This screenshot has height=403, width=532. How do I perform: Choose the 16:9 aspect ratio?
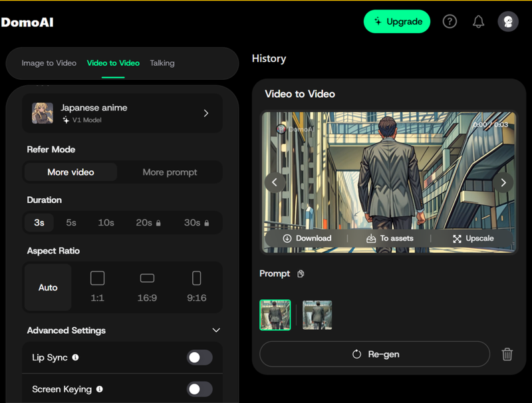tap(147, 287)
